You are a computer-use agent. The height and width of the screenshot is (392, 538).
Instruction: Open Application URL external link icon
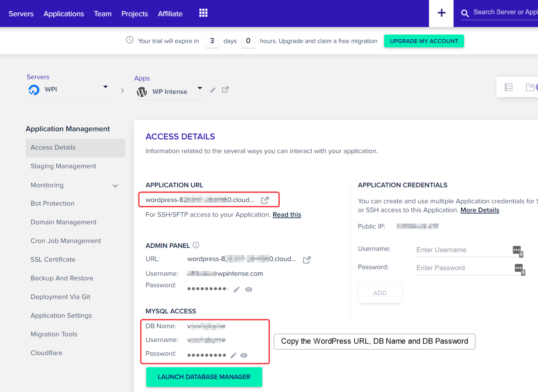[x=265, y=200]
